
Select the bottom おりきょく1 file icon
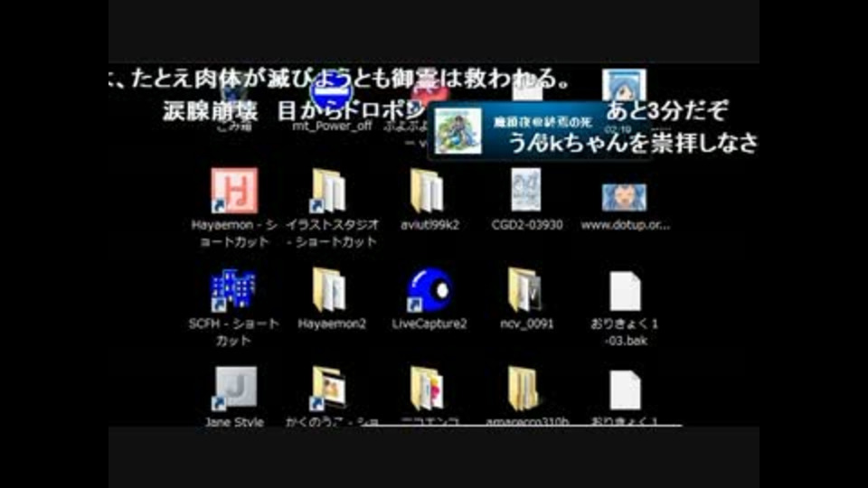pyautogui.click(x=625, y=390)
